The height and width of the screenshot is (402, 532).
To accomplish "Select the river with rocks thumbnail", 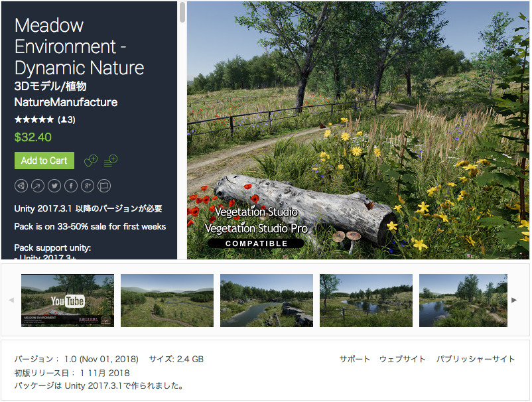I will (267, 301).
